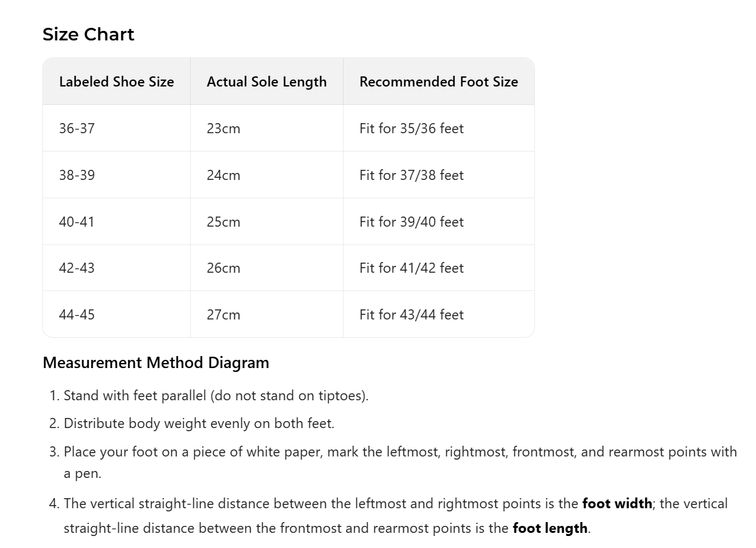Click the Actual Sole Length column header
The height and width of the screenshot is (548, 756).
[267, 81]
